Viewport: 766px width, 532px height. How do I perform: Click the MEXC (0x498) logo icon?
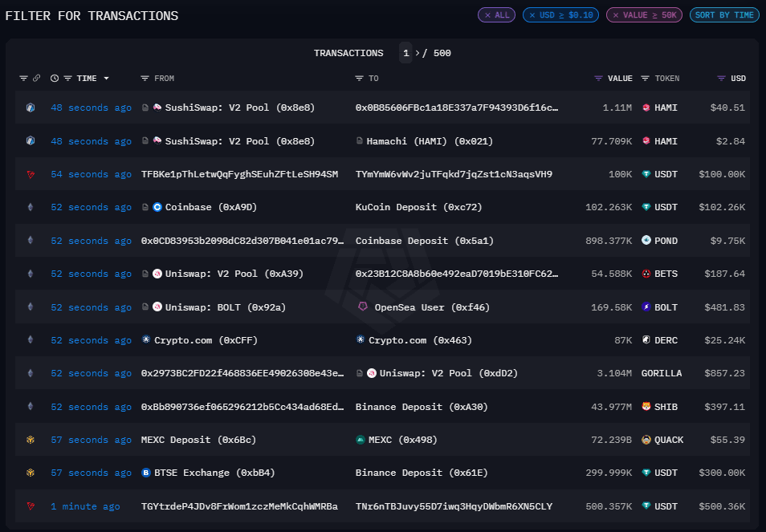coord(360,440)
